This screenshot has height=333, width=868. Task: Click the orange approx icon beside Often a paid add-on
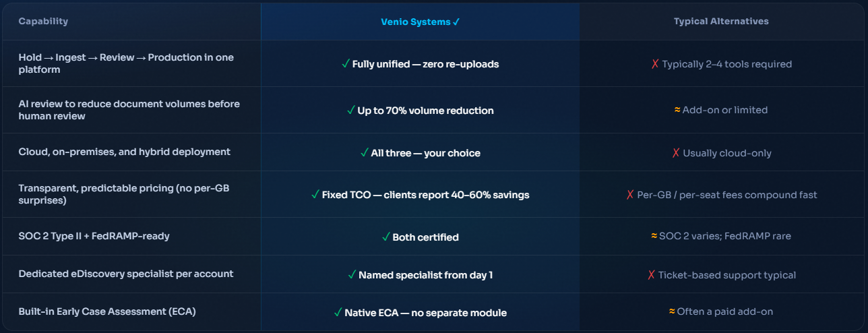[x=672, y=311]
